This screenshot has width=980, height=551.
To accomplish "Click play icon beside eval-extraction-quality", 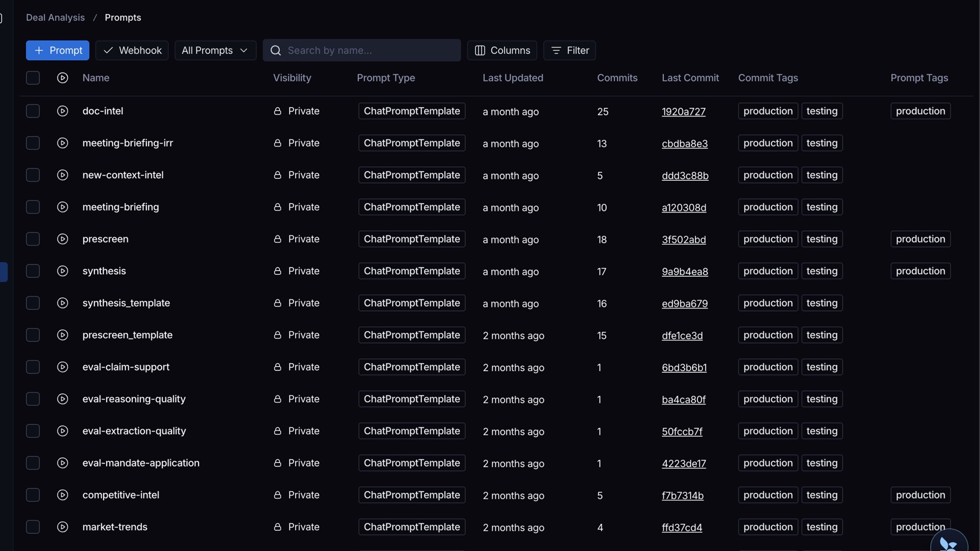I will 62,431.
